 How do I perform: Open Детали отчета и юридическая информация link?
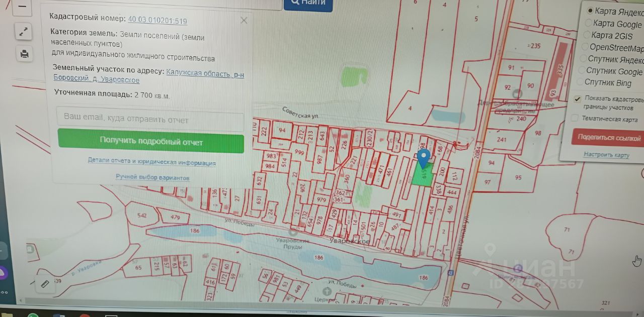click(x=152, y=162)
